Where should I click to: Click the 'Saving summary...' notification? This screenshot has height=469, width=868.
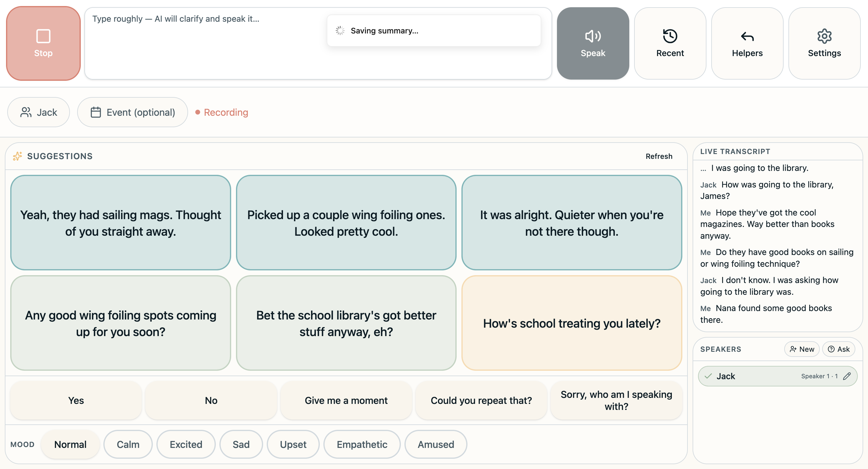pos(434,31)
